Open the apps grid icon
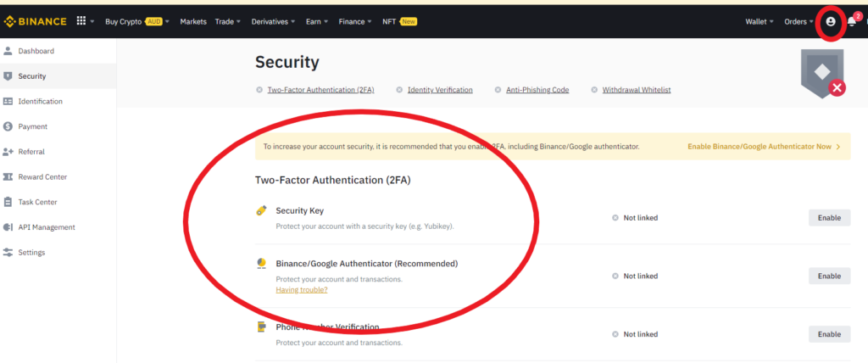The width and height of the screenshot is (868, 363). pos(81,21)
